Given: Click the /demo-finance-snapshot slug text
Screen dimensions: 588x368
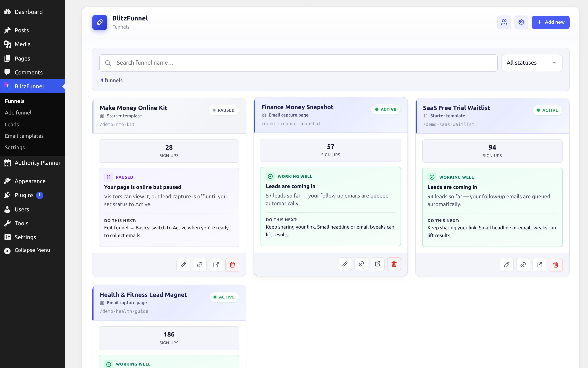Looking at the screenshot, I should [291, 124].
